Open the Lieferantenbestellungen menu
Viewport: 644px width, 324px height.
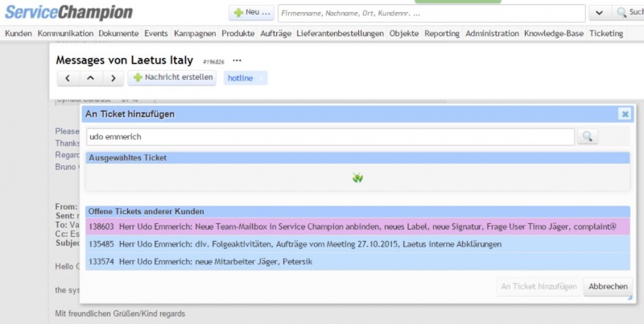tap(340, 34)
